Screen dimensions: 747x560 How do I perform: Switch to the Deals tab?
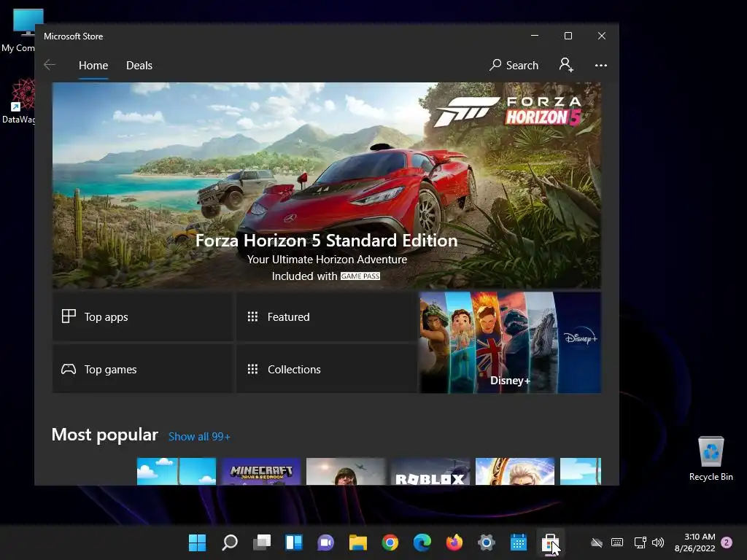[x=139, y=65]
